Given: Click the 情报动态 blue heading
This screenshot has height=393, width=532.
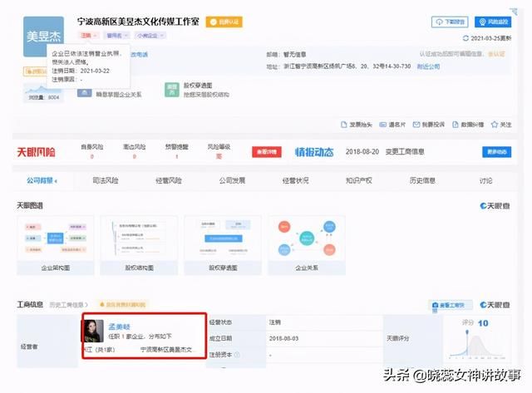Looking at the screenshot, I should click(x=314, y=152).
